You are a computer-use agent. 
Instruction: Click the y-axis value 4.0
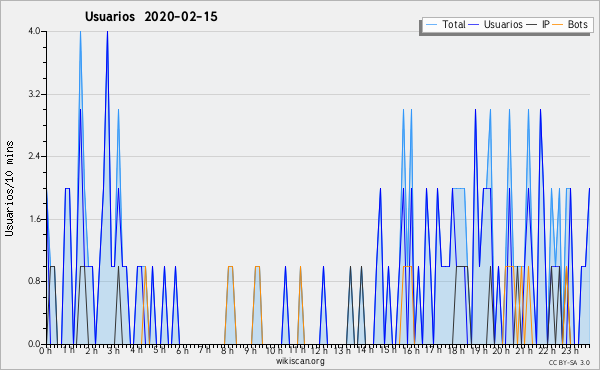(x=34, y=31)
